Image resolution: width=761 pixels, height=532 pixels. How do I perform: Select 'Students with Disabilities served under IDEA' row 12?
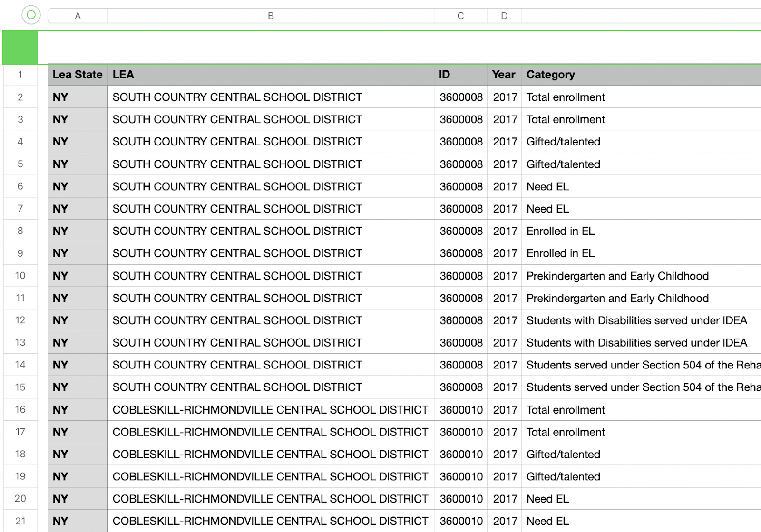641,320
